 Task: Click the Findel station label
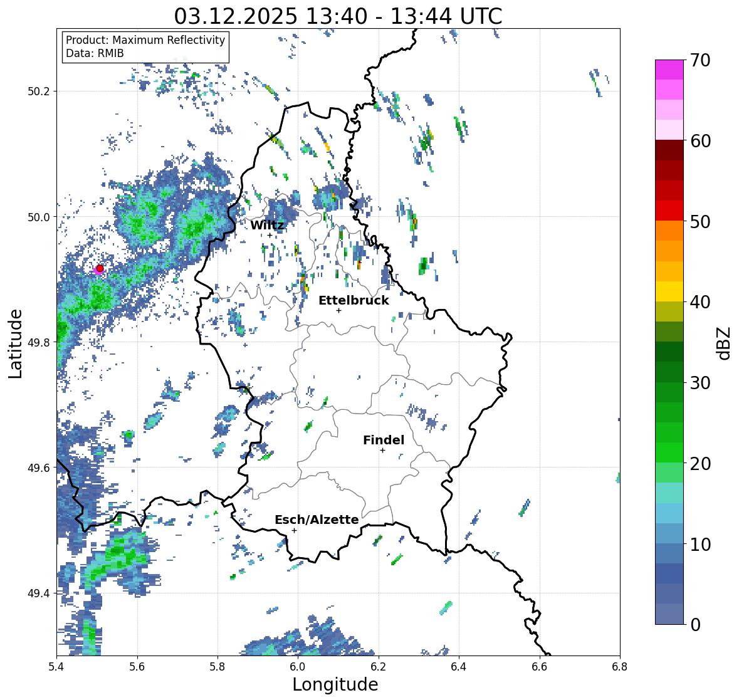click(x=384, y=440)
